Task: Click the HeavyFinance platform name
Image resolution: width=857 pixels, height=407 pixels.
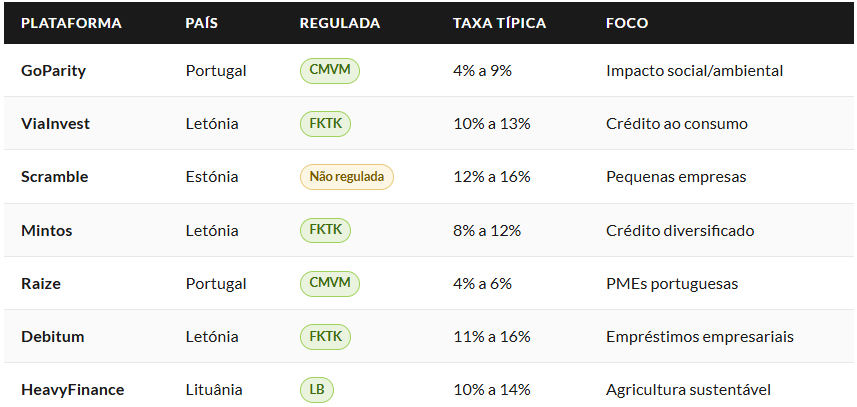Action: pyautogui.click(x=73, y=390)
